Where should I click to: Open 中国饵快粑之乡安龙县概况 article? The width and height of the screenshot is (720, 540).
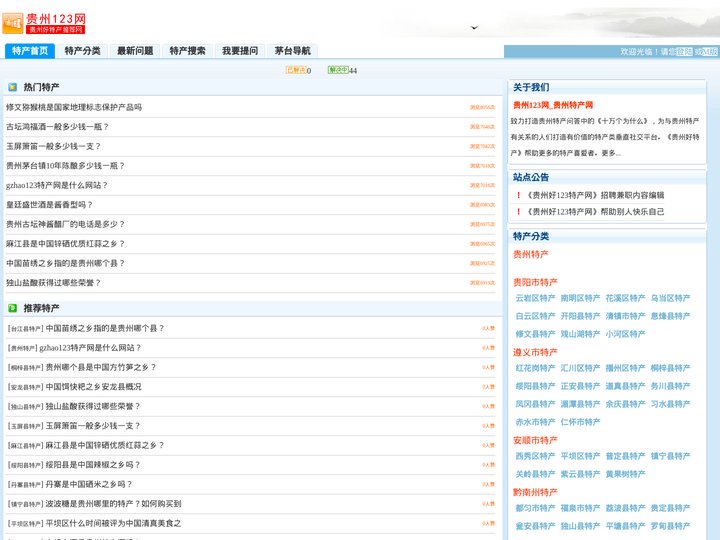(x=94, y=387)
